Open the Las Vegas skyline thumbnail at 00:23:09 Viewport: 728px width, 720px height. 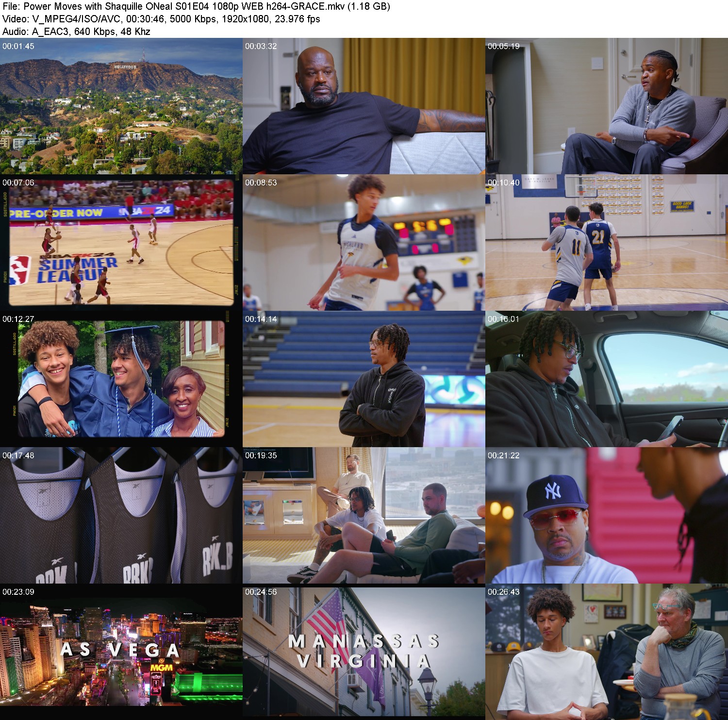click(x=121, y=652)
